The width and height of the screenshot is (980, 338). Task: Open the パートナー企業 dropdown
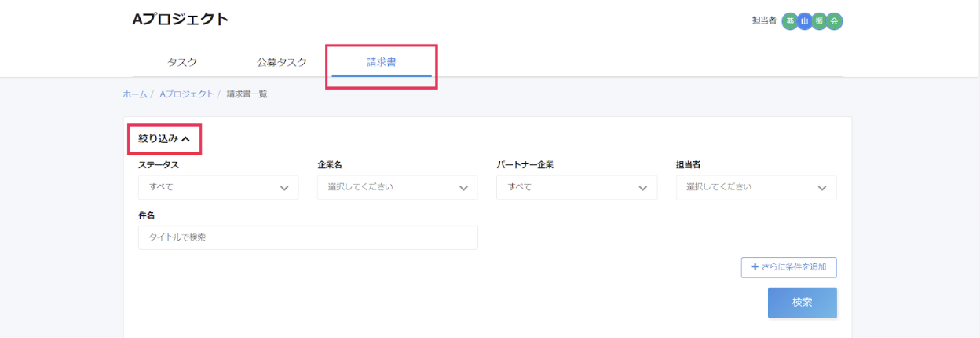(x=576, y=187)
